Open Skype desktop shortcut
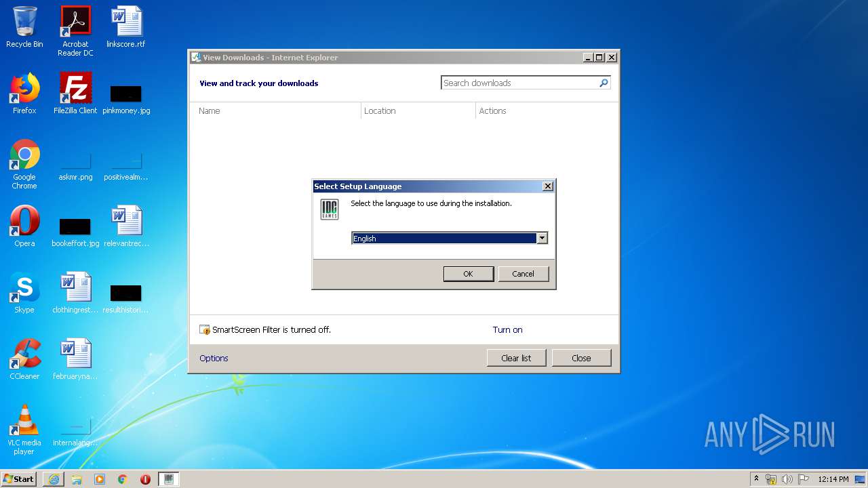The height and width of the screenshot is (488, 868). [x=24, y=293]
